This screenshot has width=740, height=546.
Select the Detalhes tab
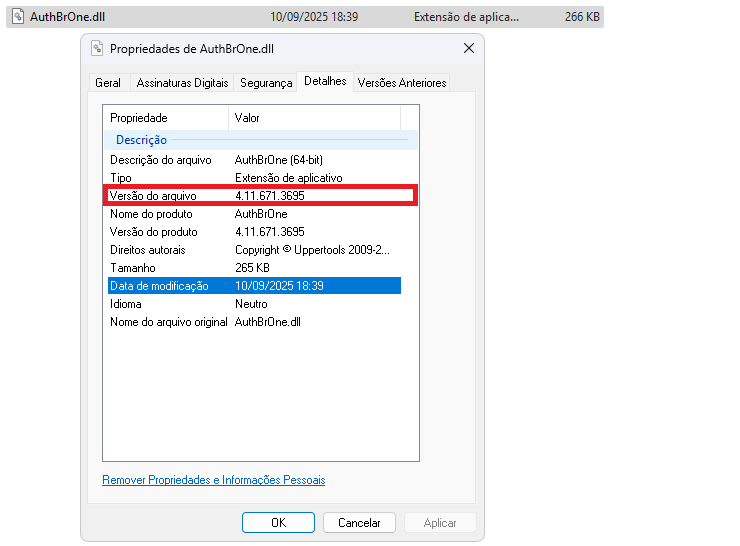tap(325, 81)
